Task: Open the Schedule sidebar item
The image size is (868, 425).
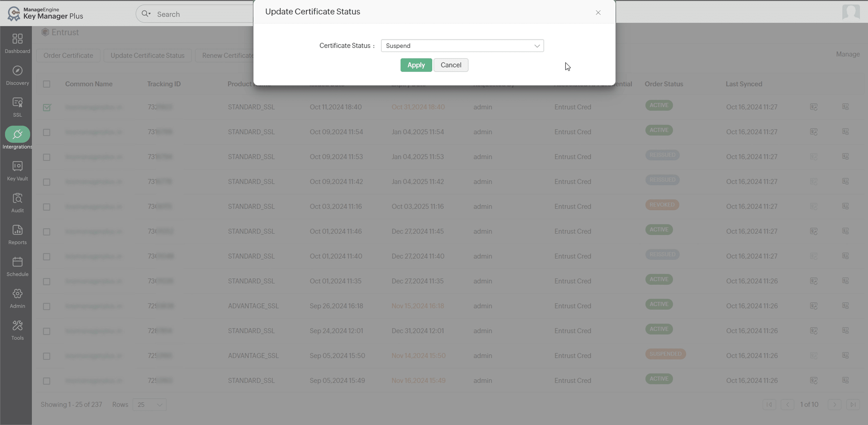Action: (17, 266)
